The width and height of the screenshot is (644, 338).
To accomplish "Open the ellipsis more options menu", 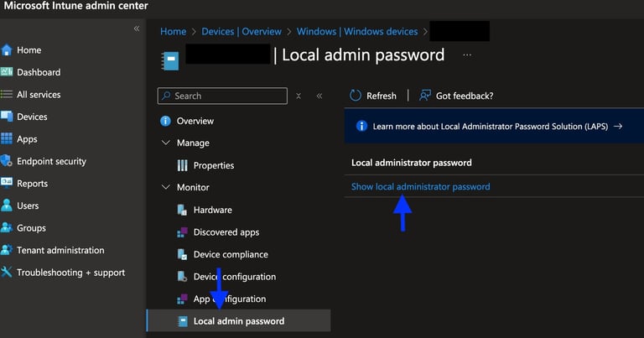I will coord(467,55).
